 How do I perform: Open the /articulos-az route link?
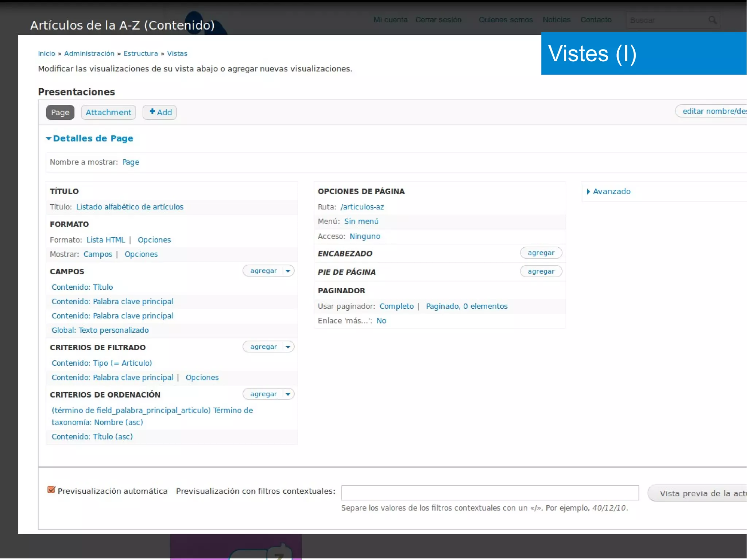click(x=362, y=207)
